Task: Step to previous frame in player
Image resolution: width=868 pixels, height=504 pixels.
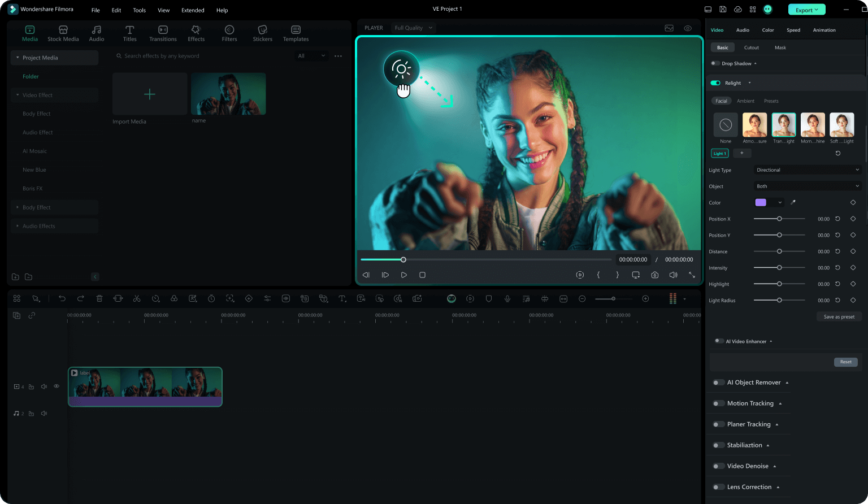Action: [x=366, y=275]
